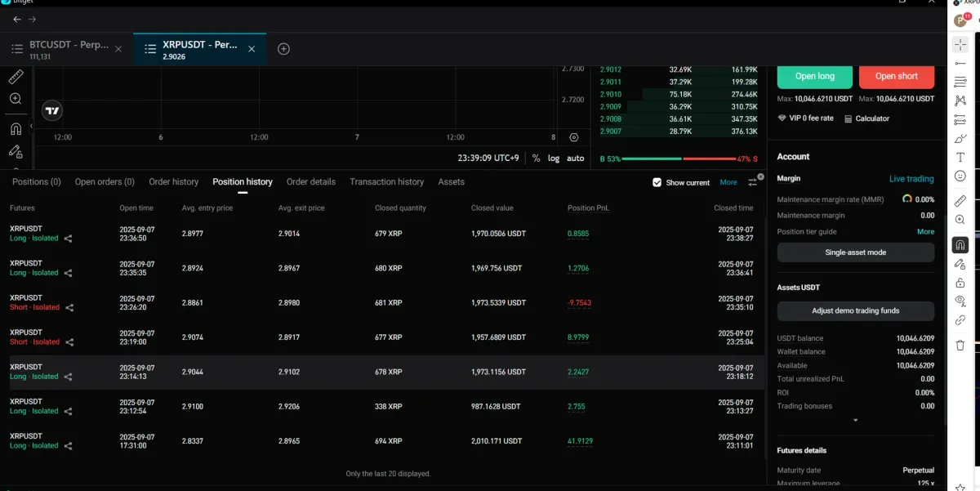Screen dimensions: 980x491
Task: Click the trash icon to remove drawings
Action: [960, 346]
